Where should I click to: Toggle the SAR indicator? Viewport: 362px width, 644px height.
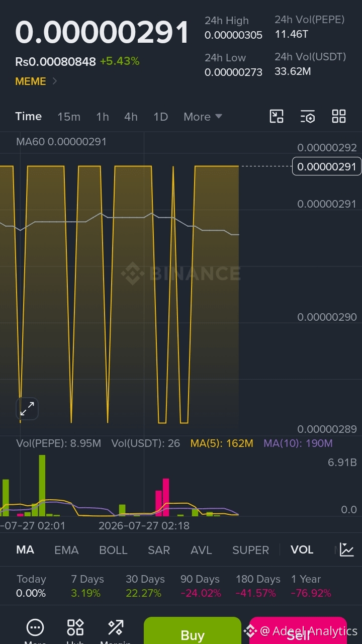tap(159, 550)
